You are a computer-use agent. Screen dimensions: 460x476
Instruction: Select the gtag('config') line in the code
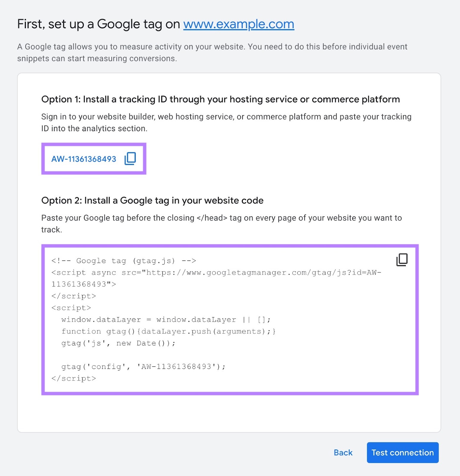[143, 367]
